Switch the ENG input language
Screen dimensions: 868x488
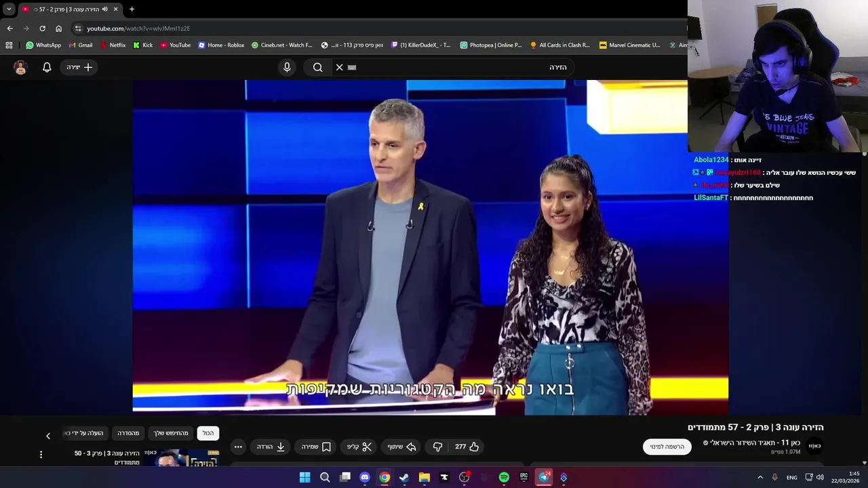(792, 477)
